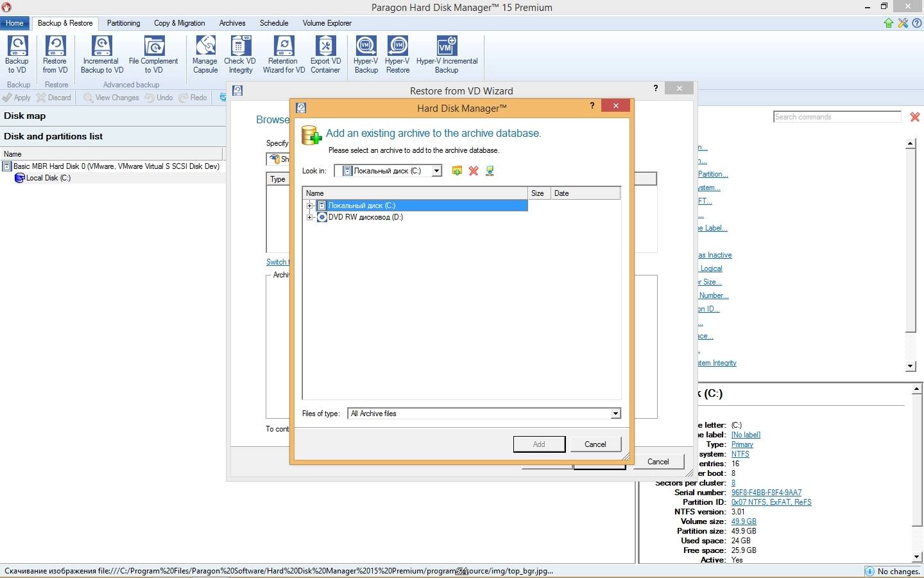The height and width of the screenshot is (578, 924).
Task: Click the Disk map panel header
Action: click(x=113, y=116)
